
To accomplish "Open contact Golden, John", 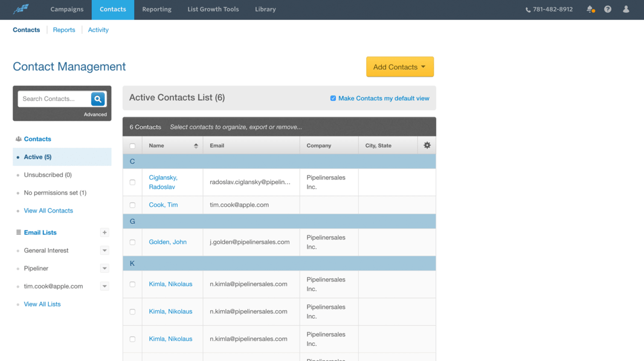I will tap(167, 242).
